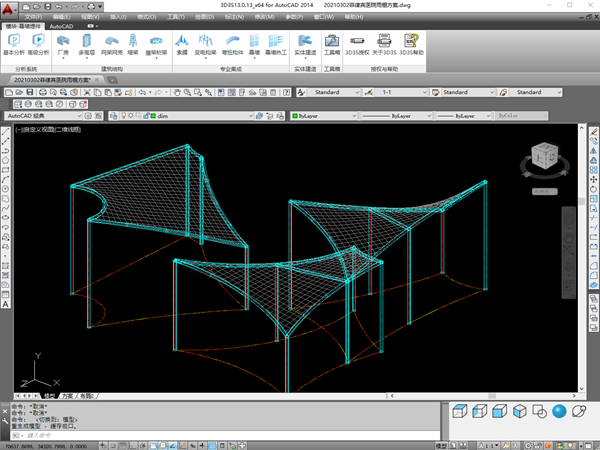Select the 方案 layout tab
This screenshot has height=450, width=600.
click(68, 396)
